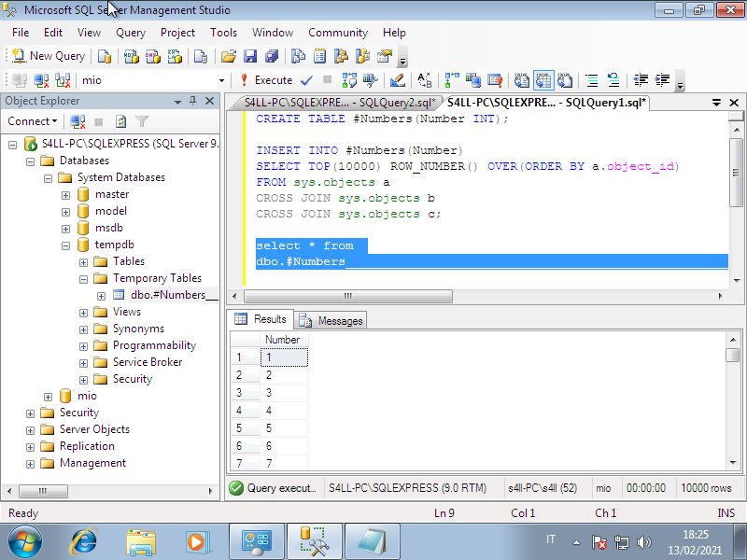Display the estimated execution plan
Screen dimensions: 747x560
tap(349, 80)
